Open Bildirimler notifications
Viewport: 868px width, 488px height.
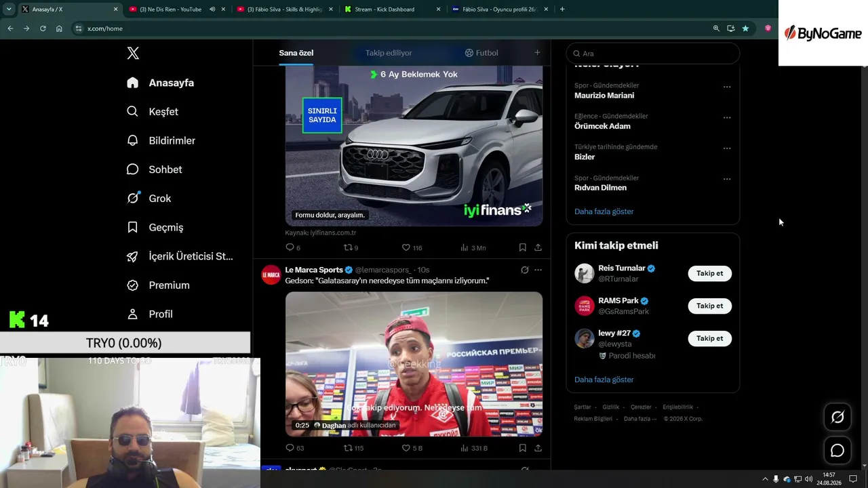pos(161,140)
